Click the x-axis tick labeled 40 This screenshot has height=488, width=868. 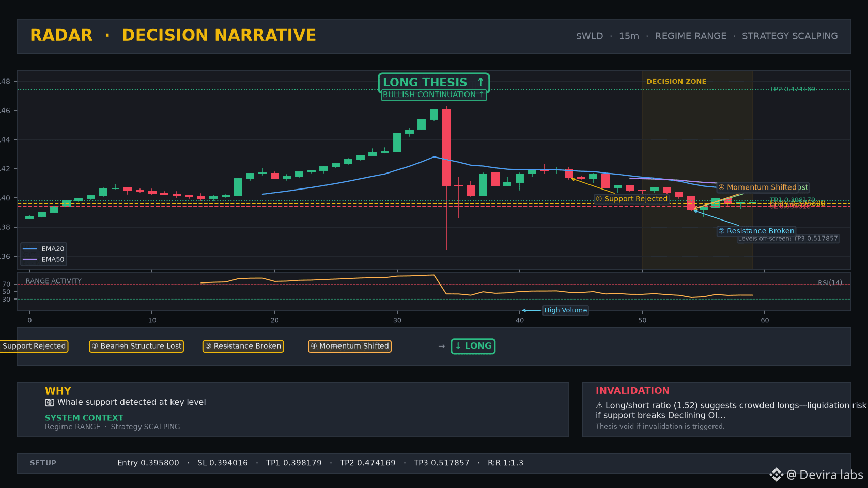pos(520,321)
